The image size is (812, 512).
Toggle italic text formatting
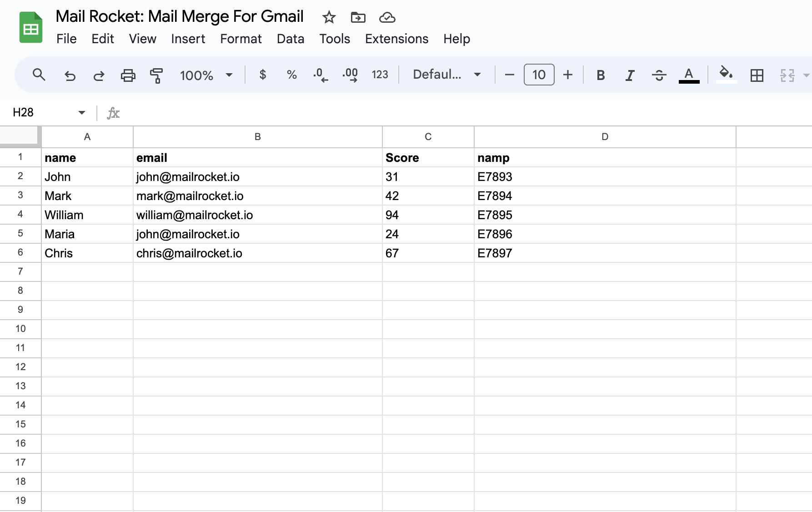point(630,75)
